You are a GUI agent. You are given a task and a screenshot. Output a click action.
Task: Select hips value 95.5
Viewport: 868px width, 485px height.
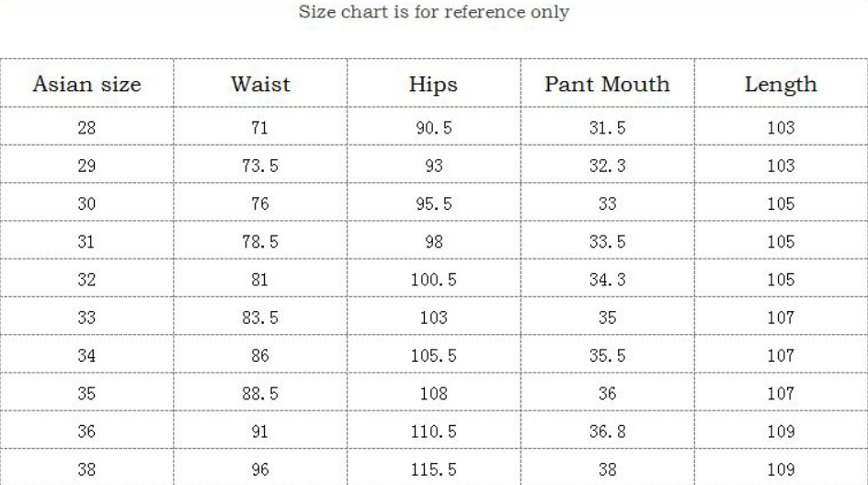pos(433,203)
